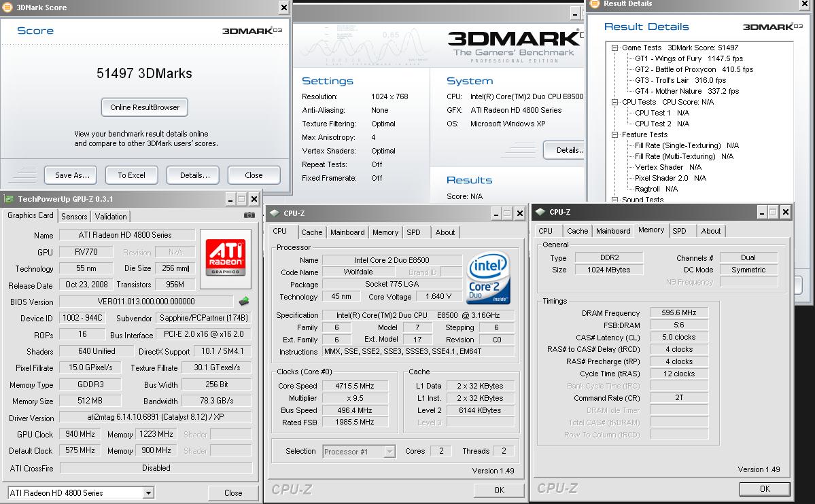Click the GPU-Z title bar icon
This screenshot has width=815, height=504.
pyautogui.click(x=9, y=198)
